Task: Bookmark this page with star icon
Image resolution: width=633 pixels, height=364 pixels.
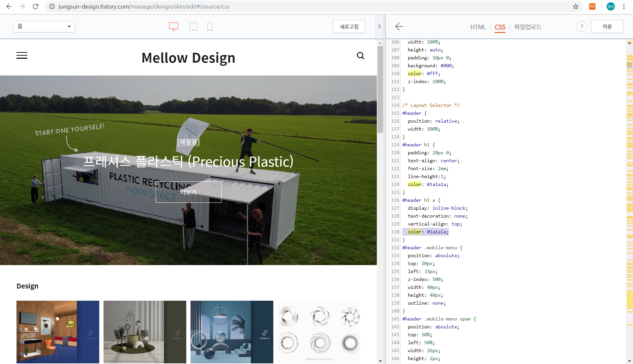Action: coord(576,7)
